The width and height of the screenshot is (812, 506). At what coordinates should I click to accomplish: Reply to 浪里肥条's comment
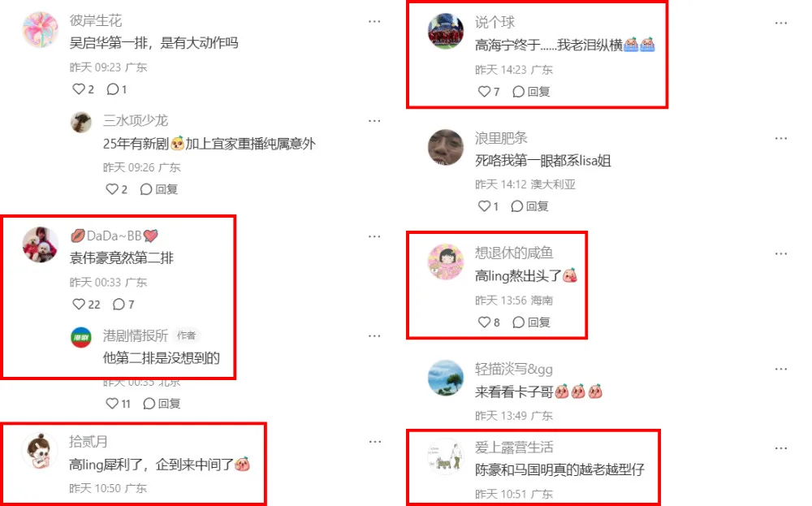(529, 206)
